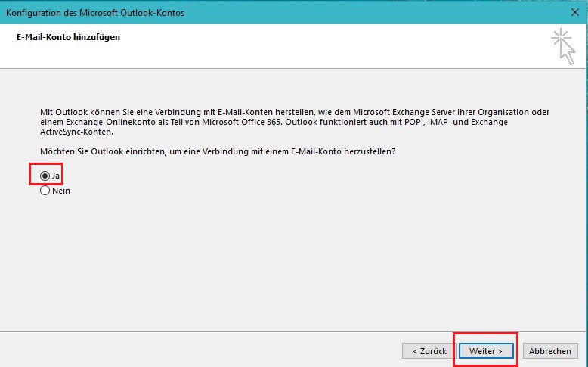The width and height of the screenshot is (588, 367).
Task: Go back with the "< Zurück" button
Action: [x=429, y=351]
